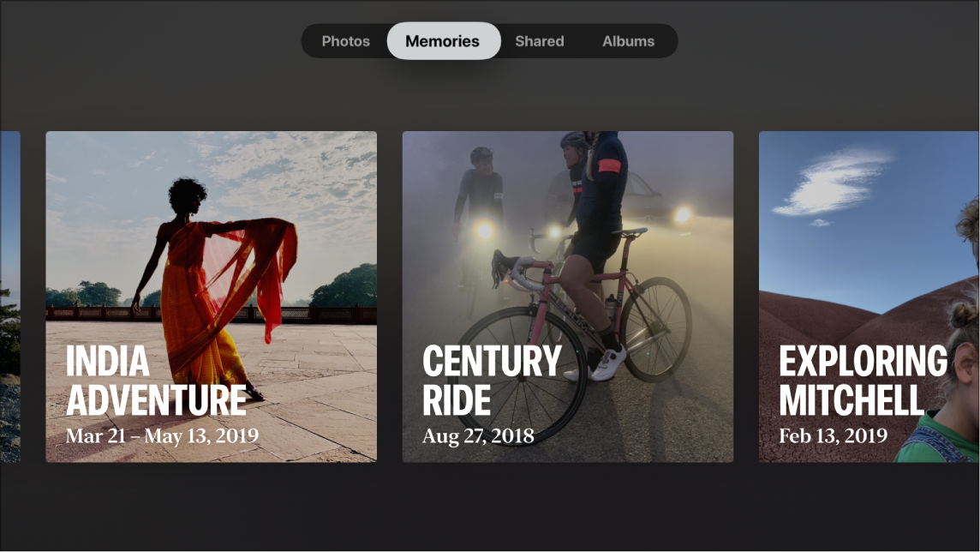Image resolution: width=980 pixels, height=552 pixels.
Task: Click the "India Adventure" title text
Action: point(156,381)
